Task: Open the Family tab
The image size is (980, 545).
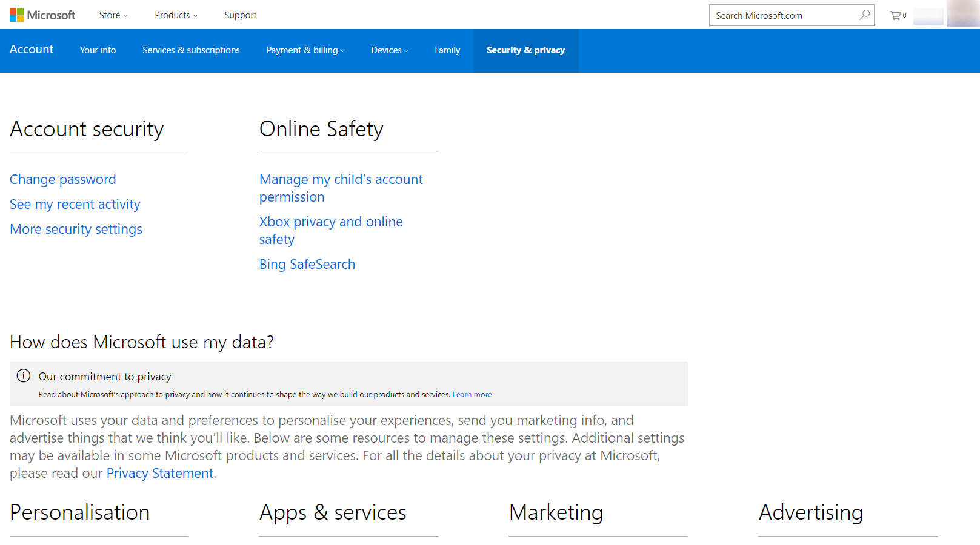Action: pos(447,50)
